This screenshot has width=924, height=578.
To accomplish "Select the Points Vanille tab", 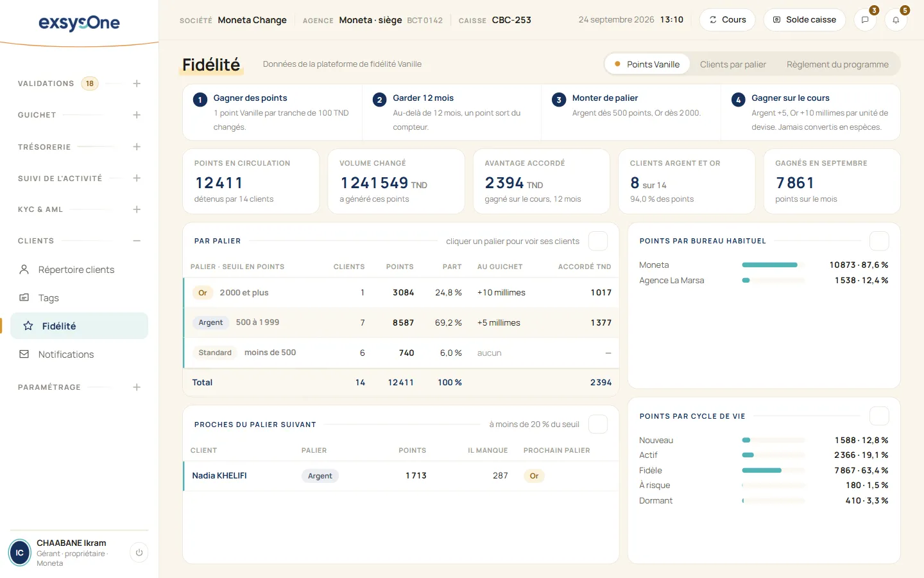I will point(647,64).
